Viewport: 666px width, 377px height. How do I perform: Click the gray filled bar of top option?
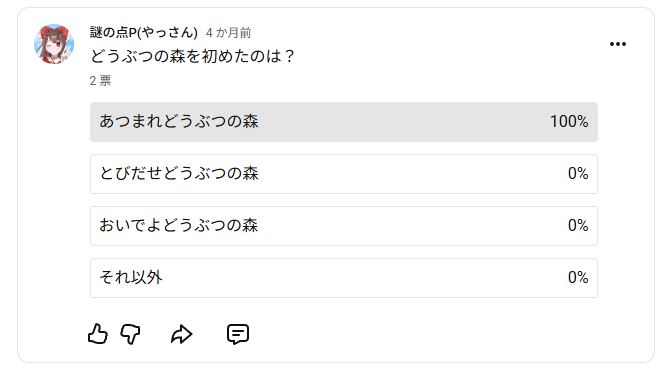tap(344, 122)
